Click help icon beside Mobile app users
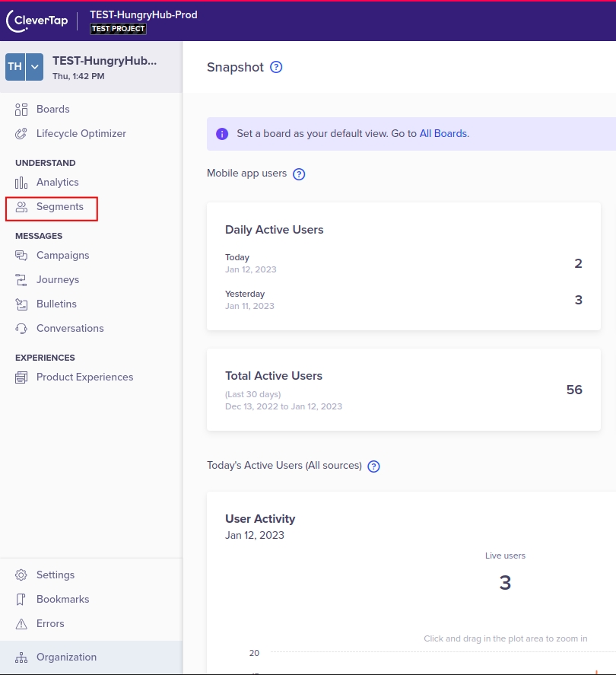This screenshot has height=675, width=616. coord(299,174)
